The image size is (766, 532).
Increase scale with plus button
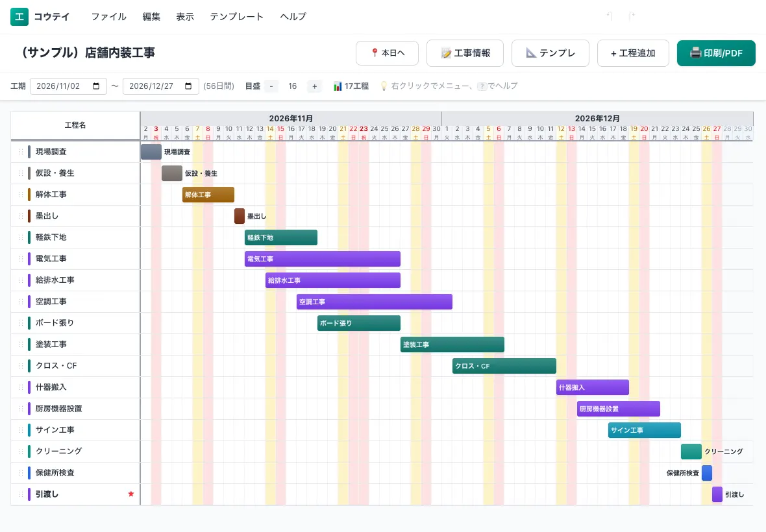(315, 86)
